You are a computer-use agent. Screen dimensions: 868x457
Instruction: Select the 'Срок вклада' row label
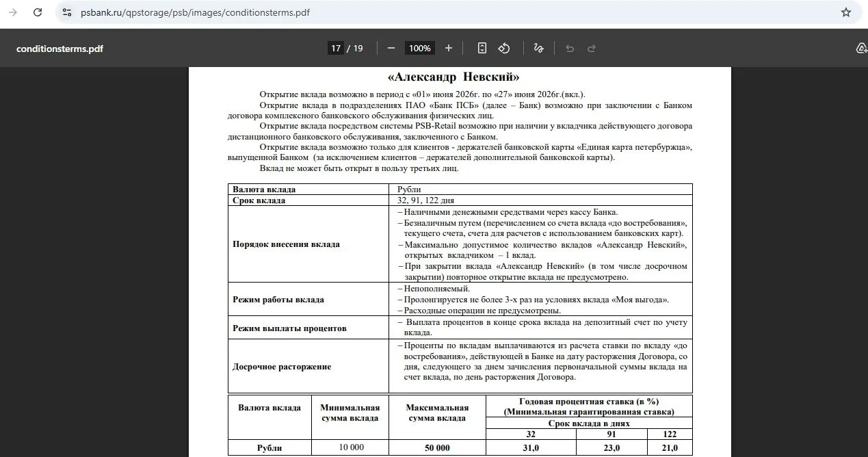259,200
